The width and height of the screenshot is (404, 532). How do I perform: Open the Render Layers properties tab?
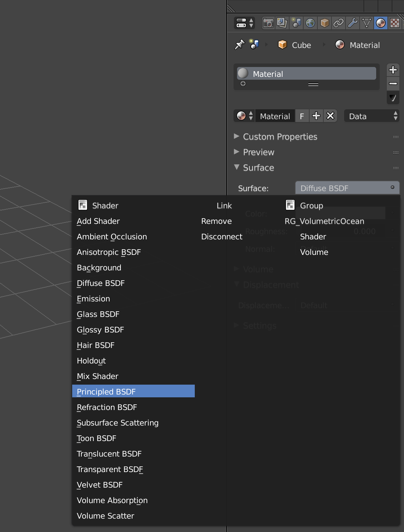tap(282, 23)
